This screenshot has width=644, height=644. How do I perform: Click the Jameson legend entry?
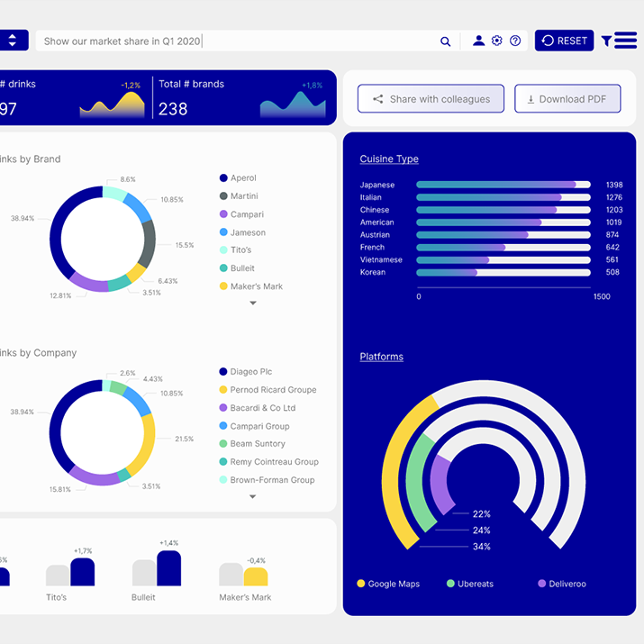tap(242, 232)
